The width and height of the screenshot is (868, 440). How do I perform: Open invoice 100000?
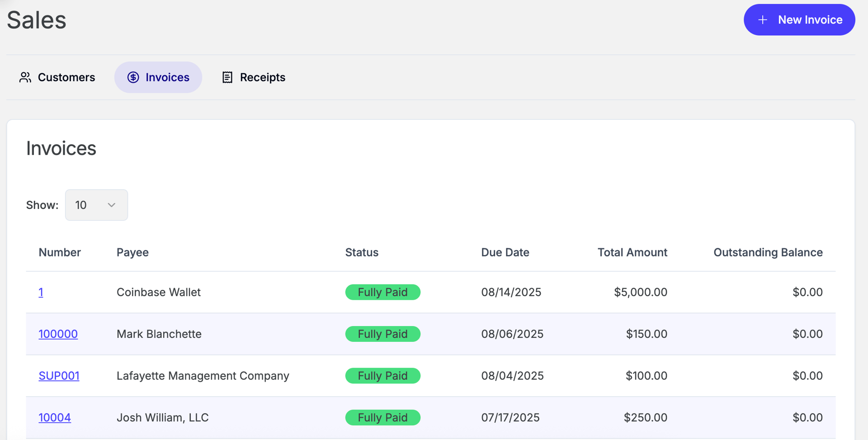coord(58,334)
